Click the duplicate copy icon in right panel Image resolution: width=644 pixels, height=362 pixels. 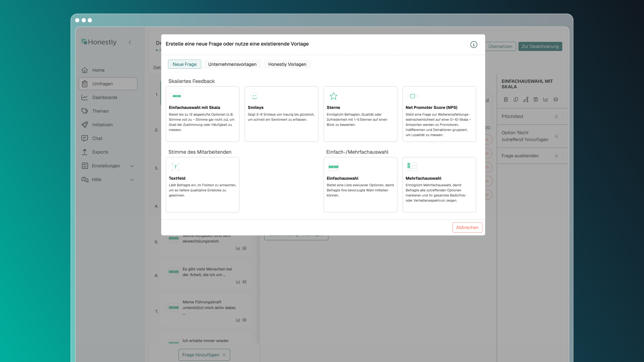coord(516,99)
